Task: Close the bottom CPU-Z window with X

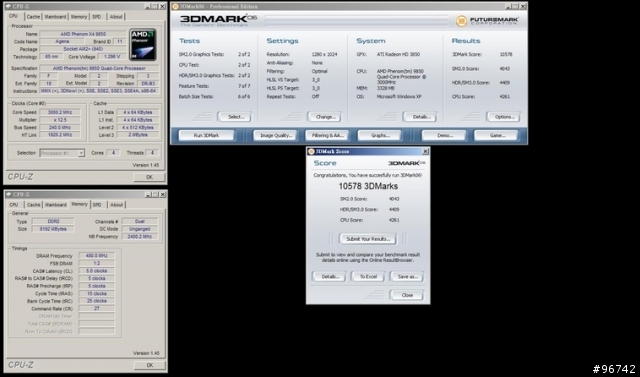Action: tap(162, 195)
